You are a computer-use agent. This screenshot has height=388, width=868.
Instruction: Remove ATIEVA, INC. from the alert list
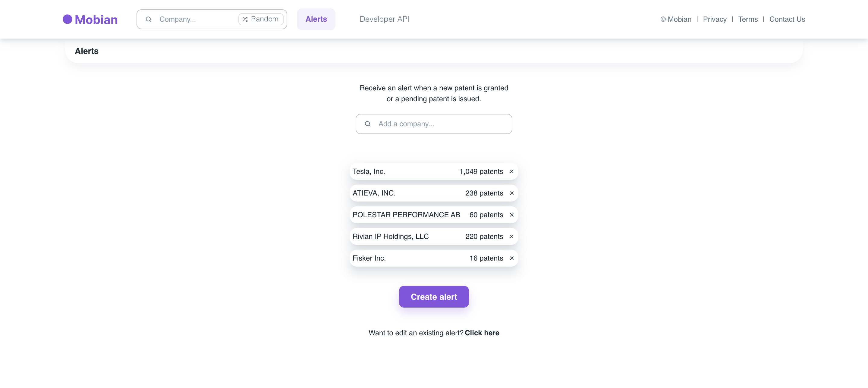511,193
